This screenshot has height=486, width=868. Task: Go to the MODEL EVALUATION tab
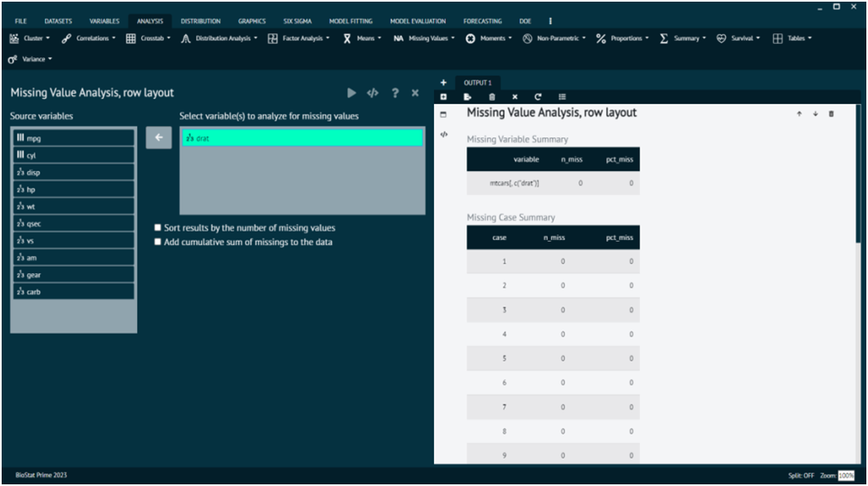coord(418,21)
